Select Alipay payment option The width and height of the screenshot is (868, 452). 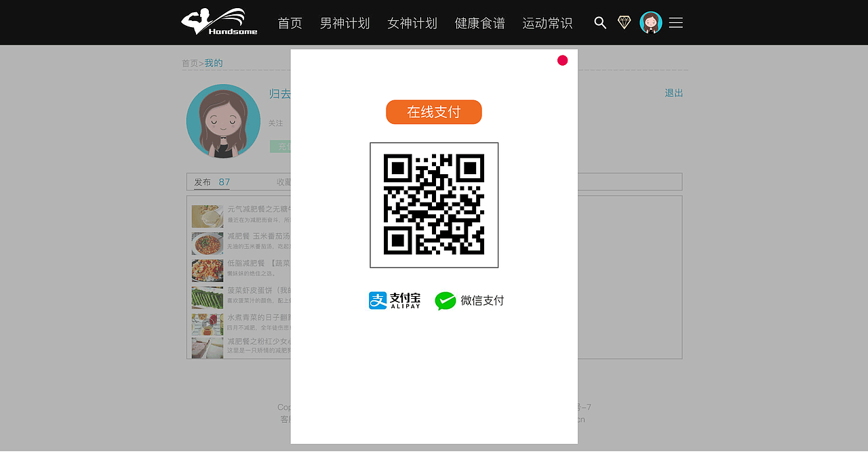pyautogui.click(x=395, y=300)
